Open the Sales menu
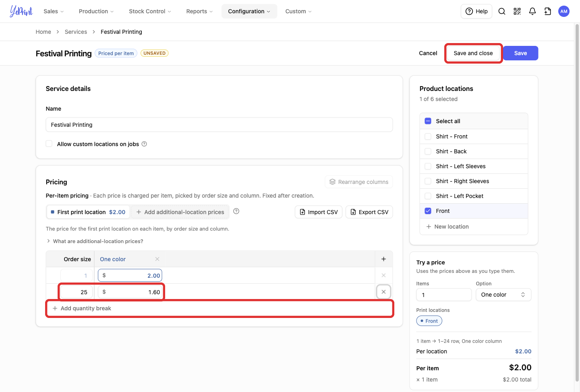Image resolution: width=580 pixels, height=392 pixels. (x=54, y=11)
